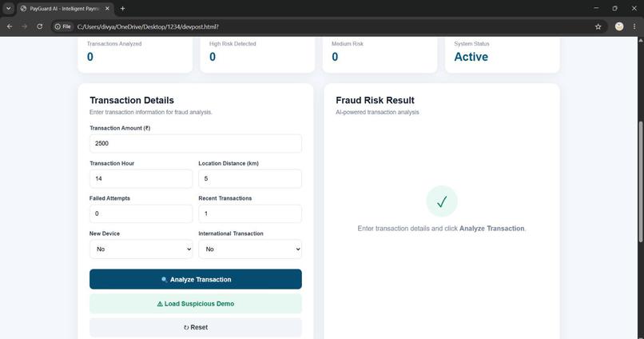Screen dimensions: 644x339
Task: Focus the Transaction Amount field
Action: point(196,143)
